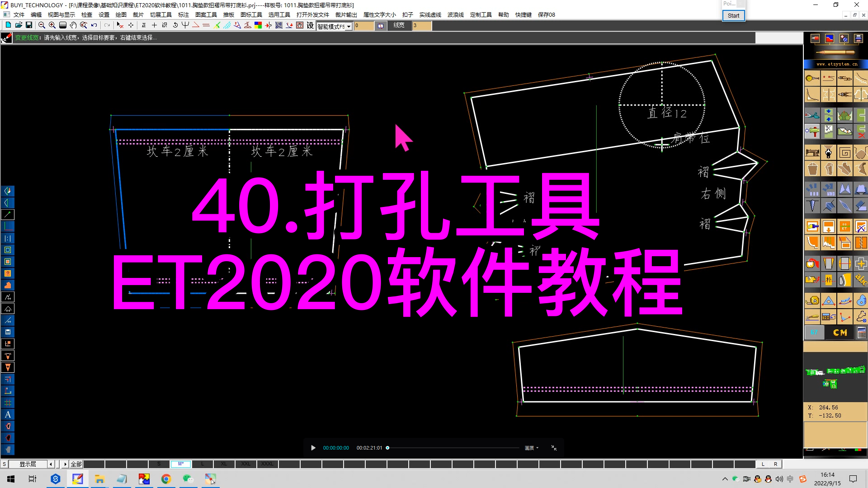Select the text tool 'A' in left toolbar

point(8,414)
